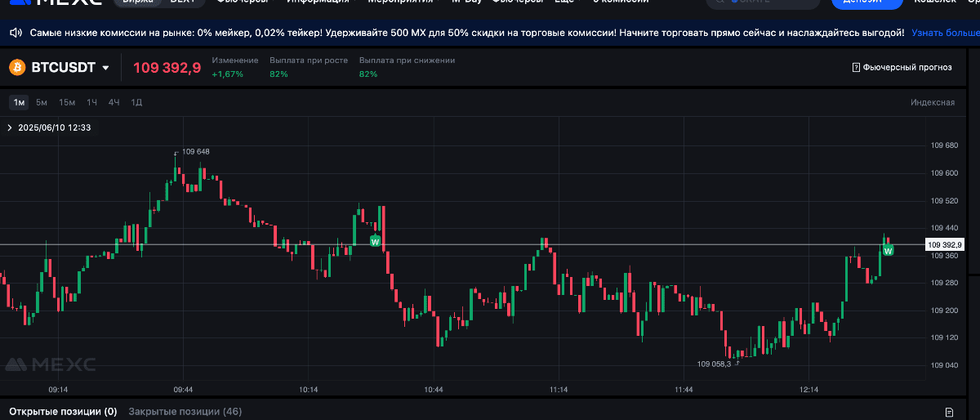Set chart interval to 1Д
The image size is (980, 420).
click(x=137, y=102)
